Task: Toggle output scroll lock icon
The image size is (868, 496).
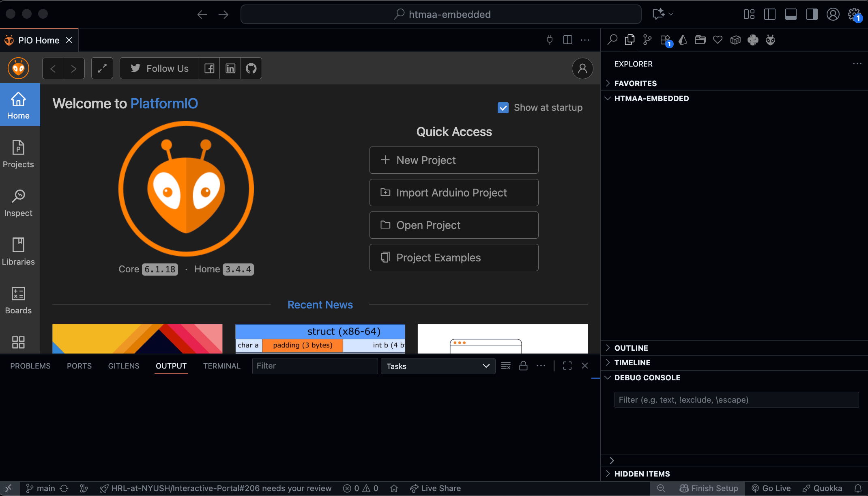Action: click(523, 366)
